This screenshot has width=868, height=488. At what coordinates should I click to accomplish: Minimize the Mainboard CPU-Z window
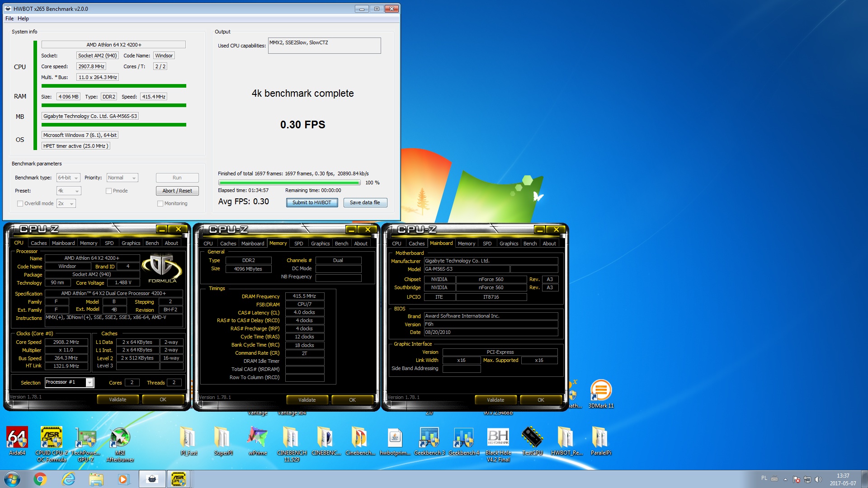540,230
